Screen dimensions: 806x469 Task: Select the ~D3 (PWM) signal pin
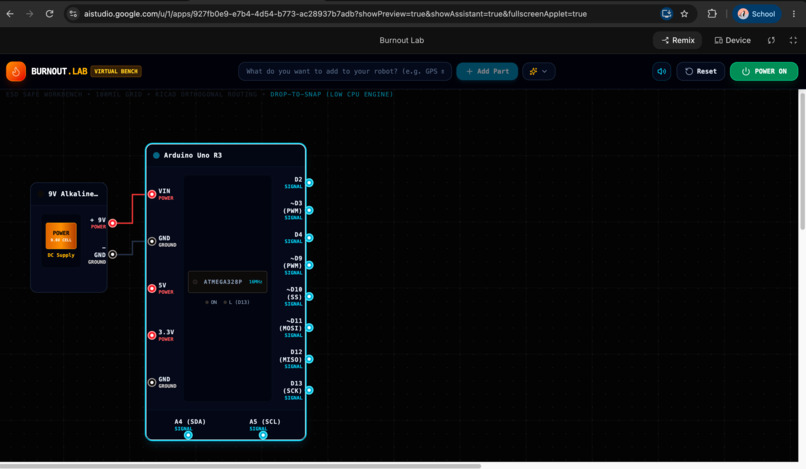(309, 210)
